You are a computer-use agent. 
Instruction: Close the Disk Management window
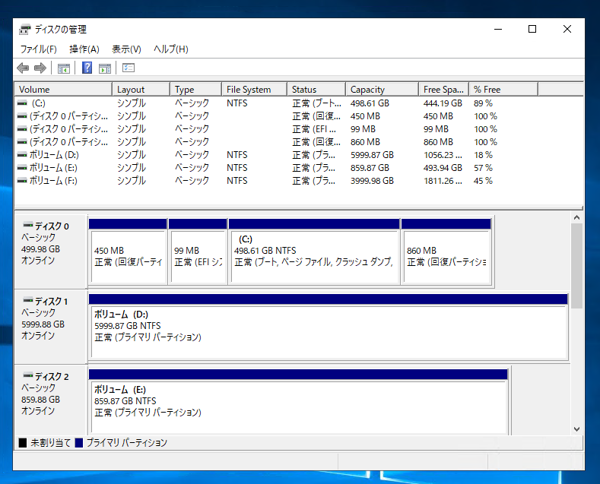point(567,29)
